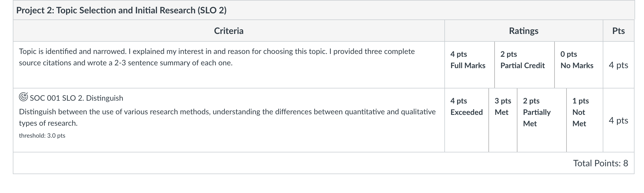Viewport: 644px width, 193px height.
Task: Click the Total Points: 8 text
Action: pos(601,163)
